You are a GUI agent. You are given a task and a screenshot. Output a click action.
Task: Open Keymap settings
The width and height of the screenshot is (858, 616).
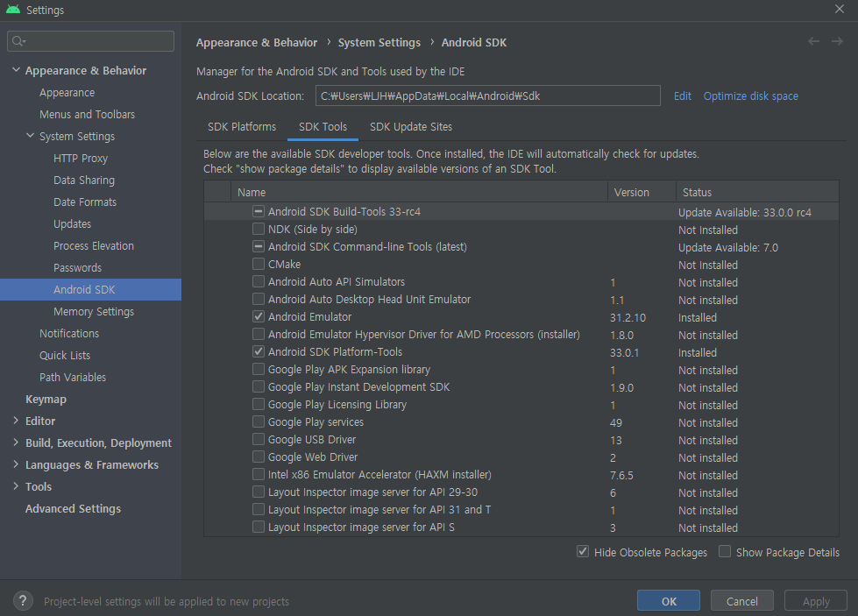46,399
